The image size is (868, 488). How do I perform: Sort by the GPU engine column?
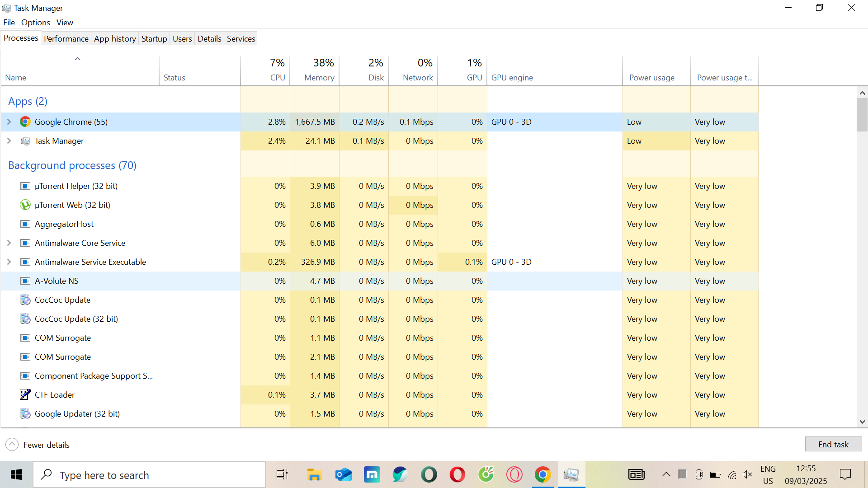[555, 71]
